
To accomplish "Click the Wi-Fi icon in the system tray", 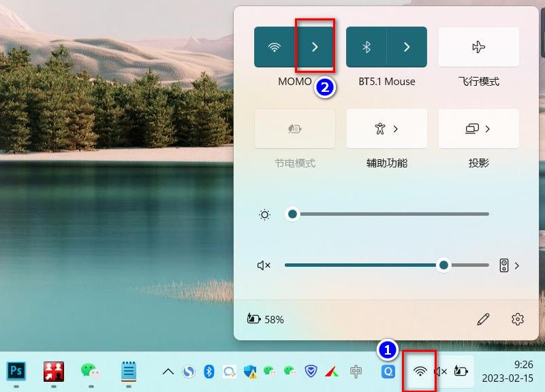I will (420, 372).
